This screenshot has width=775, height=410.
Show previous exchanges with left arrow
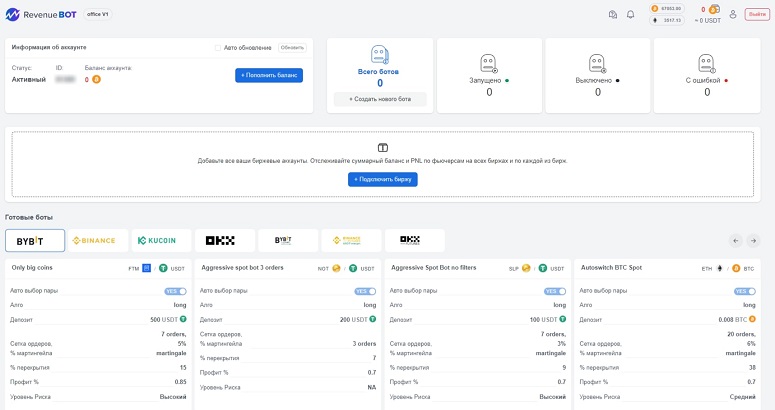click(735, 241)
